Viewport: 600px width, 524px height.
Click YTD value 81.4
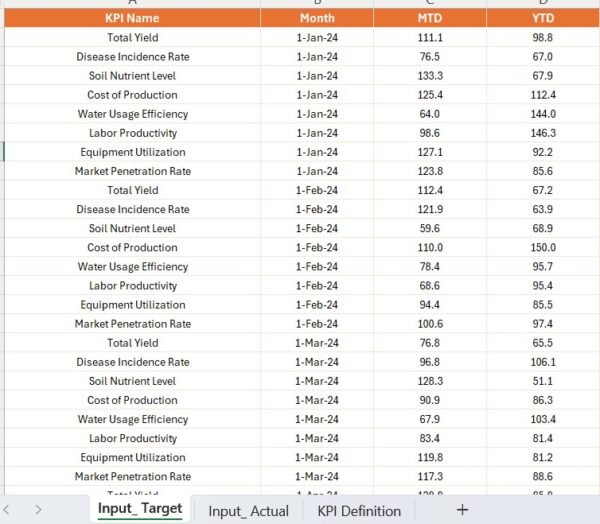[x=543, y=438]
